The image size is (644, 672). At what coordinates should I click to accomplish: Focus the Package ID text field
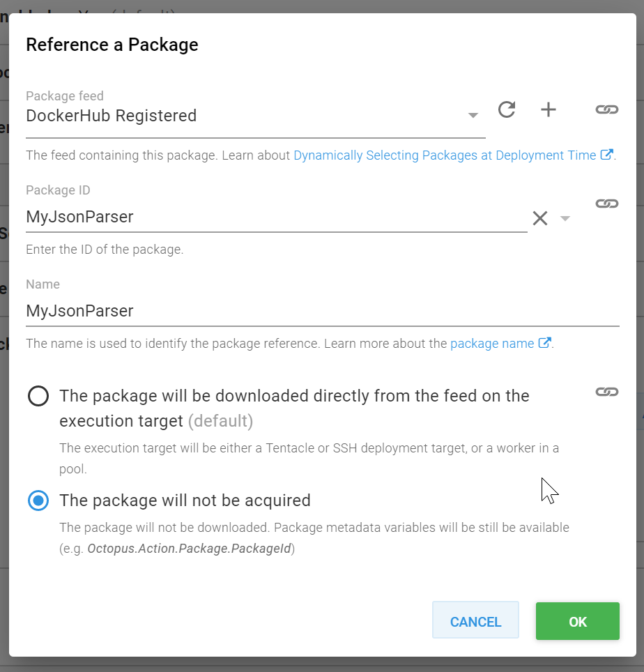click(x=209, y=217)
